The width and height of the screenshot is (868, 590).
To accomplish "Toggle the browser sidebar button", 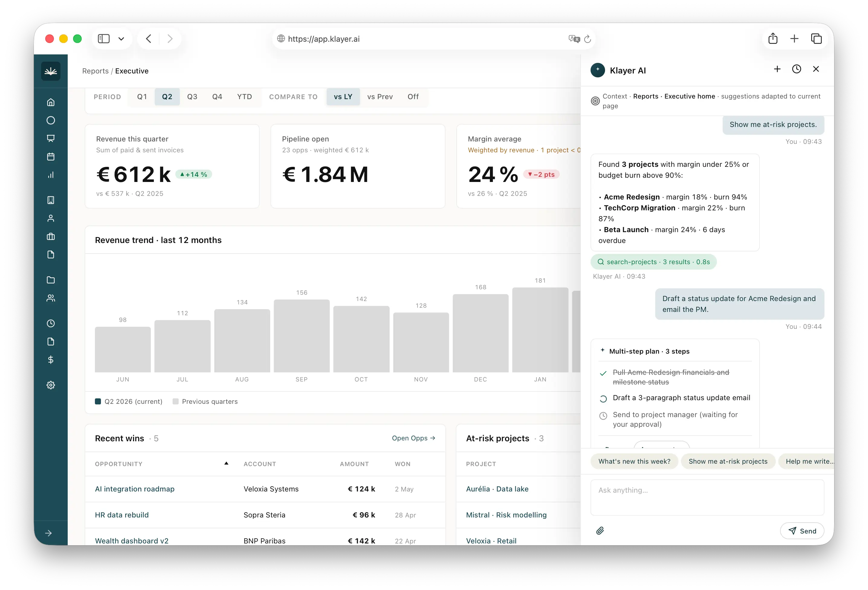I will (103, 38).
